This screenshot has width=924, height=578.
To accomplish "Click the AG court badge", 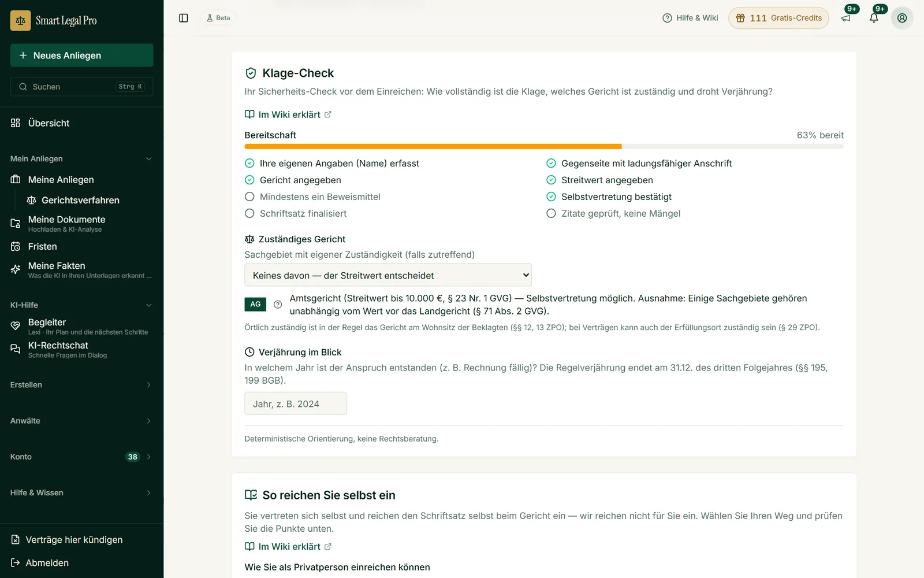I will (255, 305).
